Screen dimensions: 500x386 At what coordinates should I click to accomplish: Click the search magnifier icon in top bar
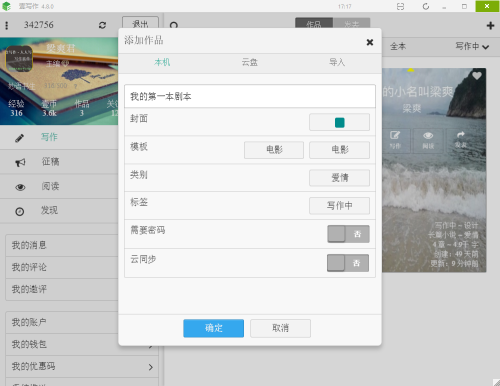click(174, 25)
